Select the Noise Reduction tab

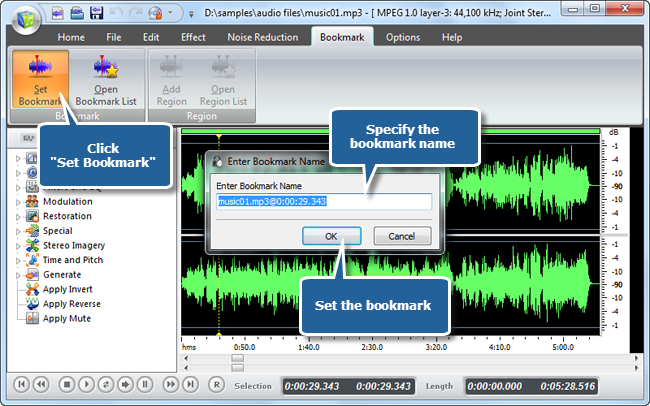tap(263, 37)
